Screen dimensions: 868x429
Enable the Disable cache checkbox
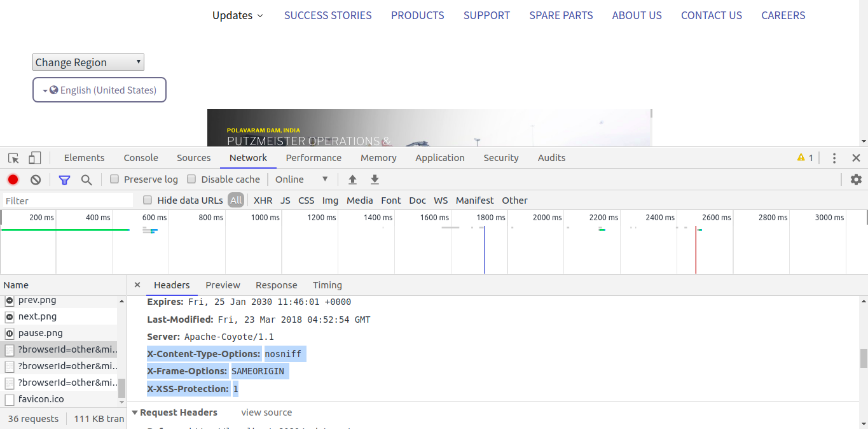click(191, 179)
